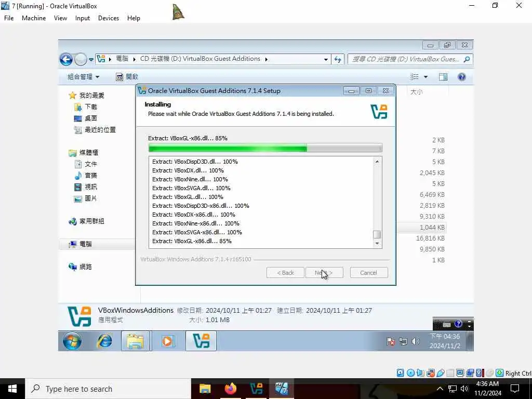This screenshot has height=399, width=532.
Task: Open the View menu
Action: click(60, 18)
